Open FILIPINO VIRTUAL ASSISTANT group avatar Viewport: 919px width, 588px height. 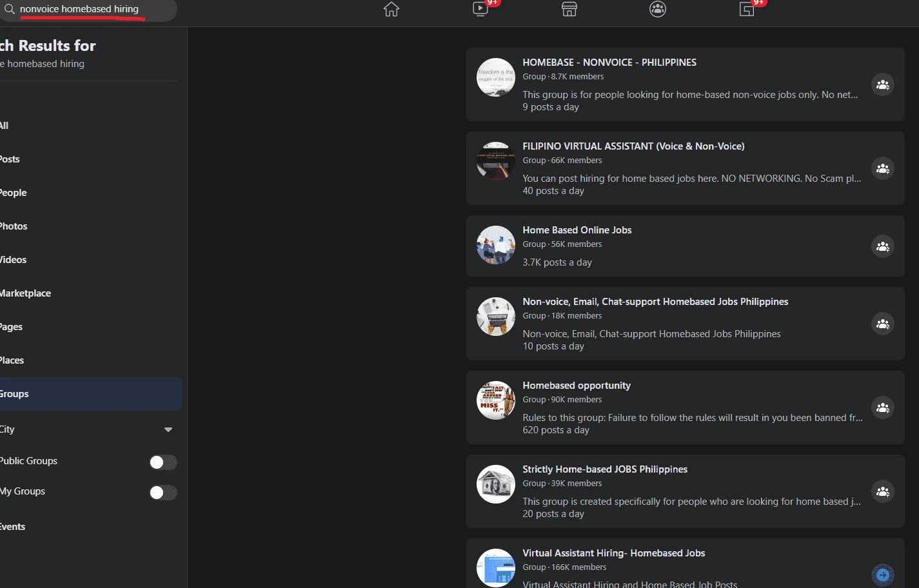tap(496, 161)
